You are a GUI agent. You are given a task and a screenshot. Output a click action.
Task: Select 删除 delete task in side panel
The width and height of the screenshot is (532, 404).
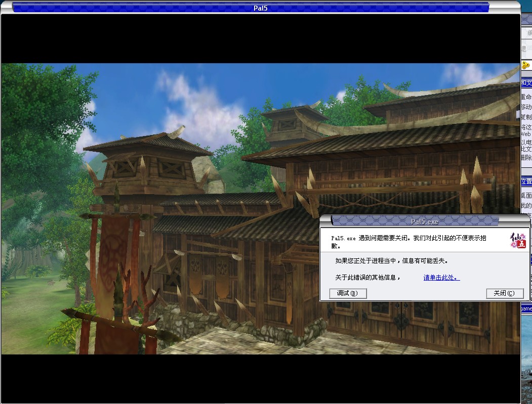[x=526, y=157]
